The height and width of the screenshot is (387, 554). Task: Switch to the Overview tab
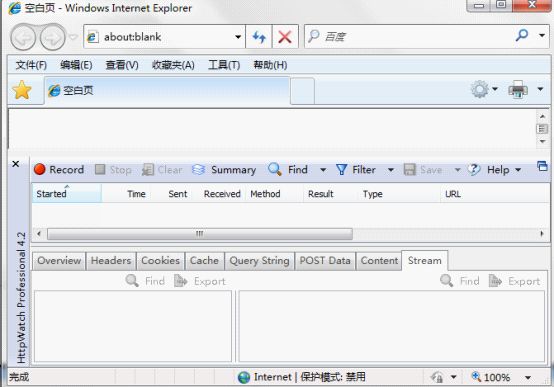pyautogui.click(x=59, y=261)
